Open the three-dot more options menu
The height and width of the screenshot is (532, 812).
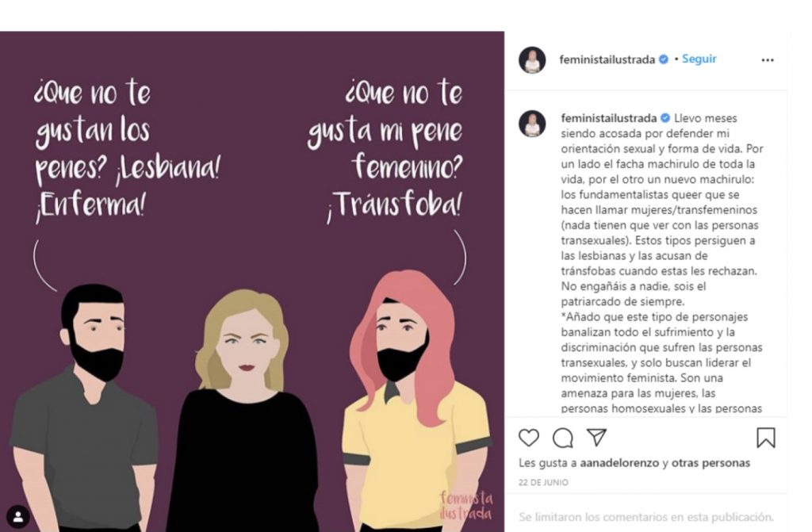[767, 60]
